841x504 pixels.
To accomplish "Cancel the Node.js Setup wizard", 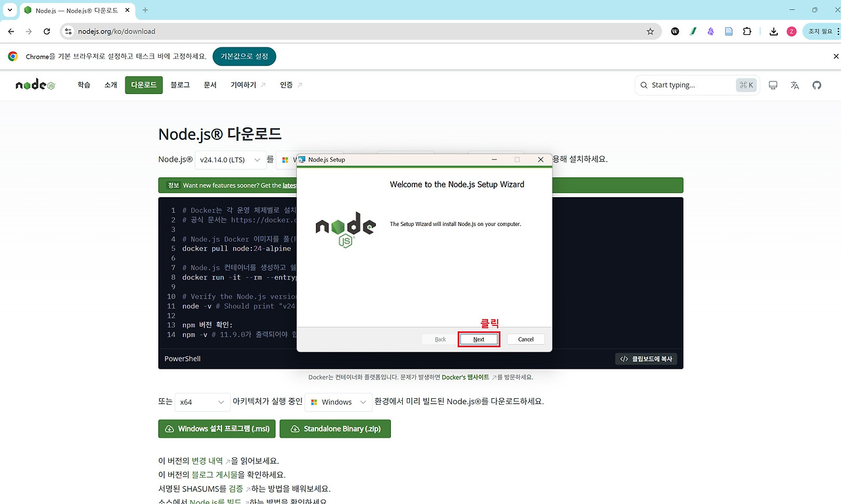I will (x=526, y=339).
